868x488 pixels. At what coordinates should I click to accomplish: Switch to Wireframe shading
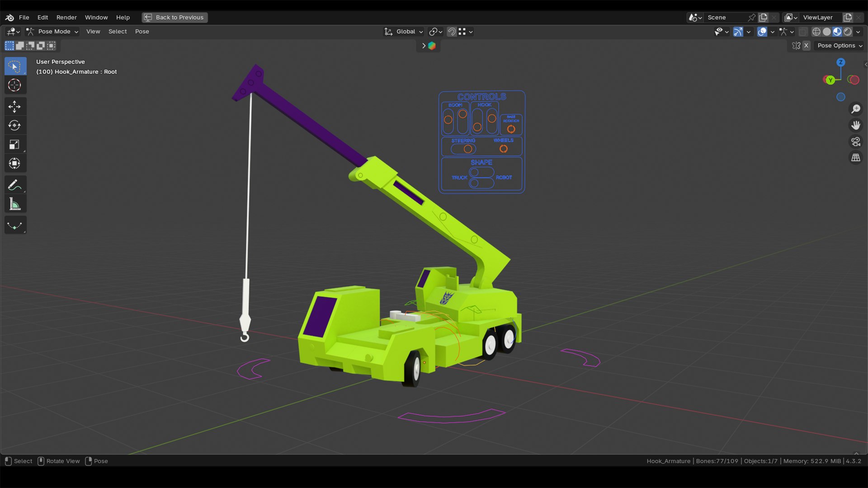816,32
